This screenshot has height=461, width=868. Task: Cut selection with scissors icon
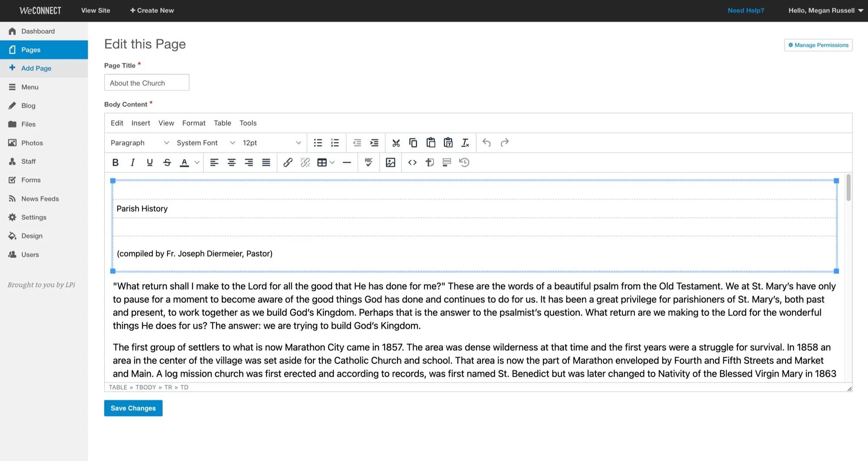(x=396, y=143)
